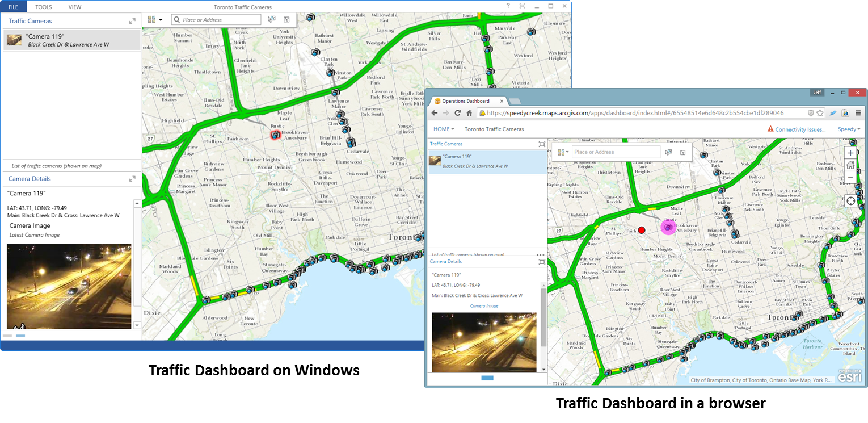
Task: Open the map tools dropdown in browser dashboard
Action: tap(563, 152)
